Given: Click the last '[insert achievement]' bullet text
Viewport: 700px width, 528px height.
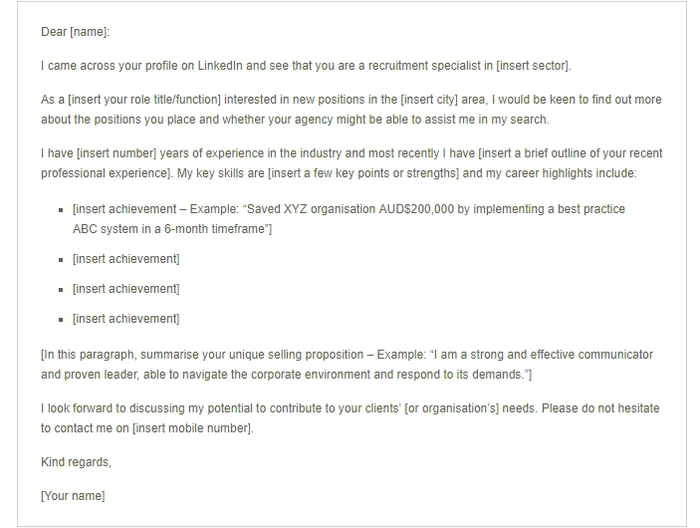Looking at the screenshot, I should pos(126,319).
